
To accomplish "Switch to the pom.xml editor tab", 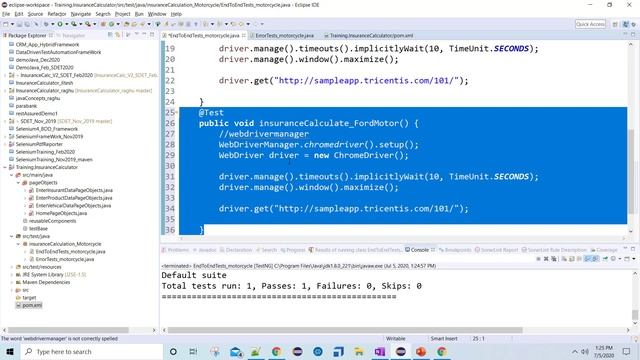I will [x=368, y=36].
